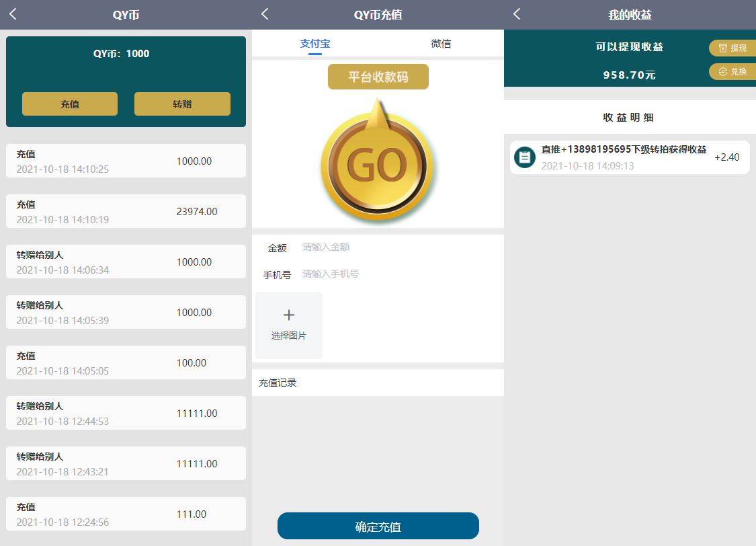The image size is (756, 546).
Task: Open the +2.40 income detail entry
Action: pos(629,157)
